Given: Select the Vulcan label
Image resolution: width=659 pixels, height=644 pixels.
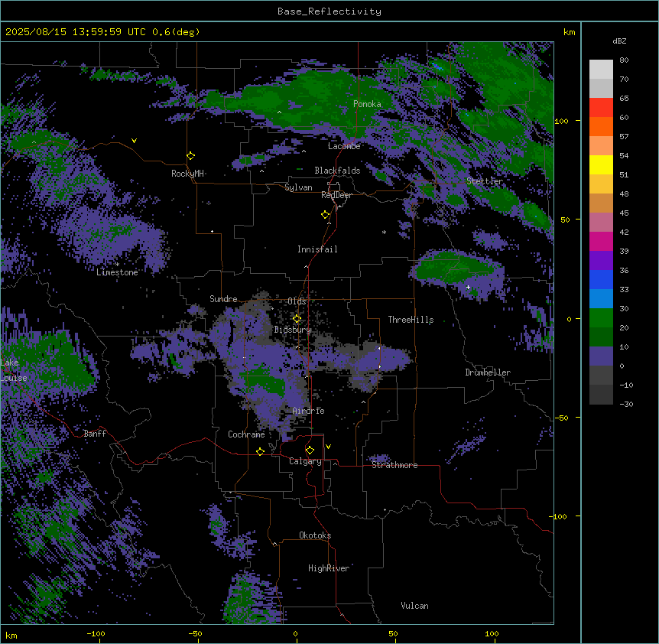Looking at the screenshot, I should coord(415,606).
